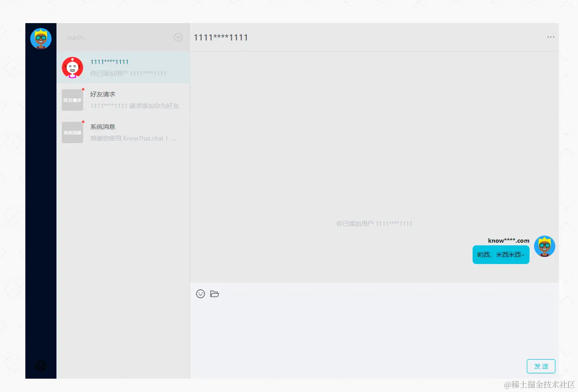578x392 pixels.
Task: Click the 系统消息 message avatar icon
Action: [x=72, y=132]
